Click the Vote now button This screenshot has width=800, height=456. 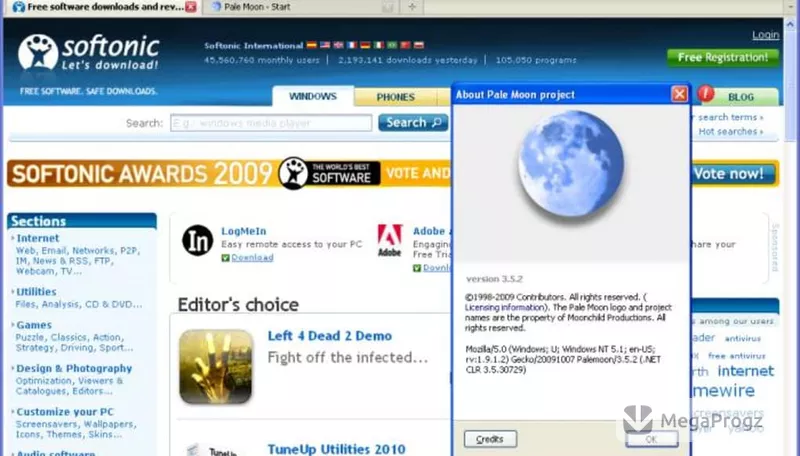(x=733, y=173)
